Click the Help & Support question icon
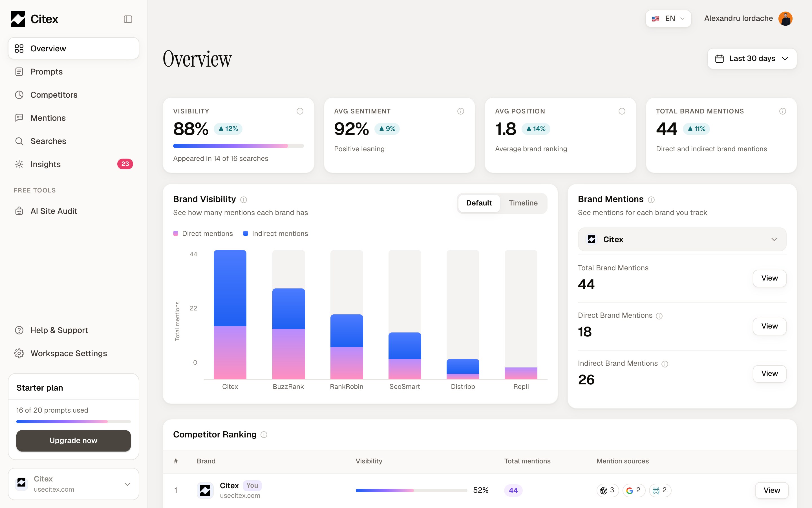The image size is (812, 508). [x=19, y=330]
